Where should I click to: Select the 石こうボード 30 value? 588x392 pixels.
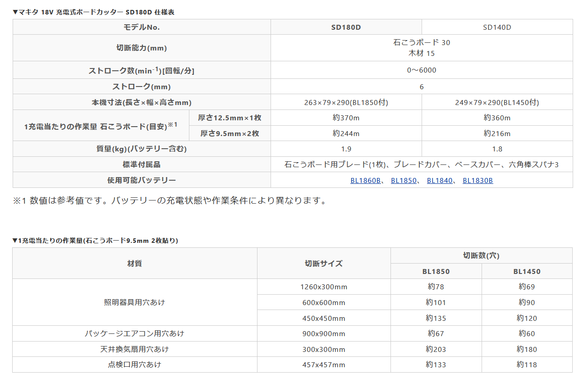click(422, 43)
